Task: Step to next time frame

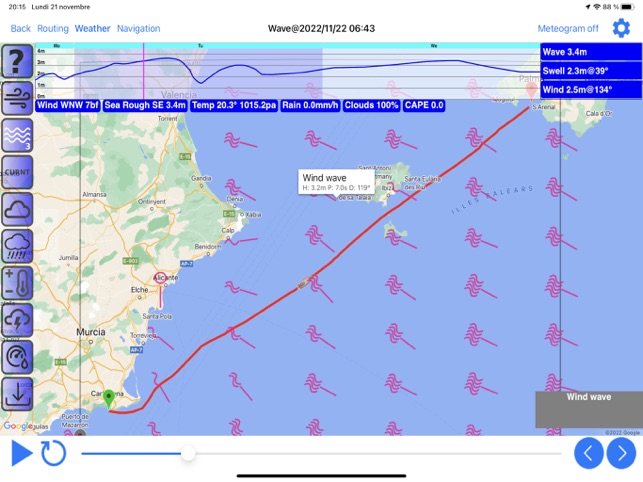Action: (621, 453)
